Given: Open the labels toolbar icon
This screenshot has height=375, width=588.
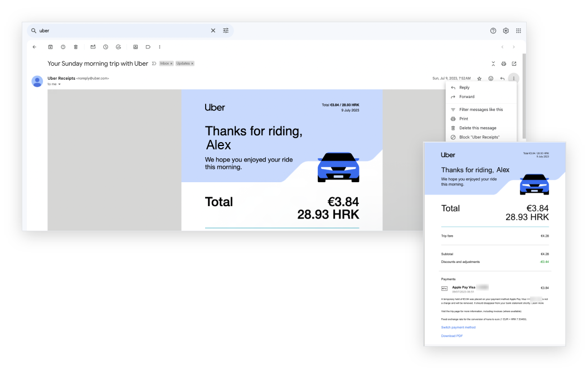Looking at the screenshot, I should (x=148, y=47).
